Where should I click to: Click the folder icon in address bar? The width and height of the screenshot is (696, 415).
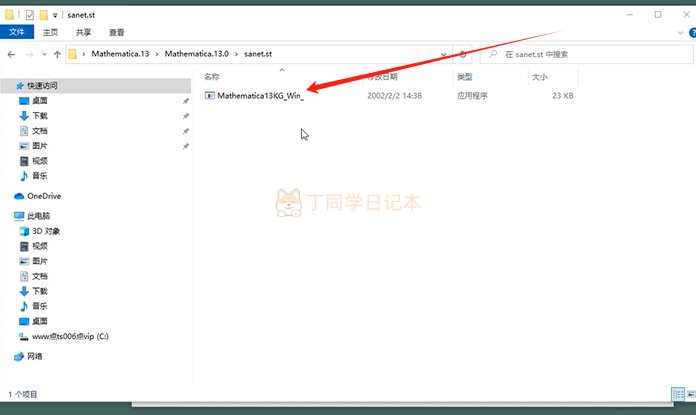(x=73, y=54)
